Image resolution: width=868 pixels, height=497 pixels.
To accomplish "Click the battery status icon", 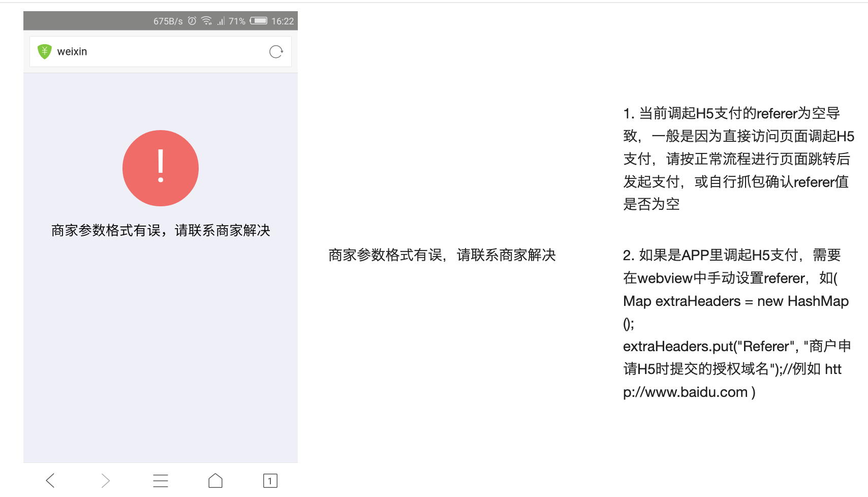I will point(259,21).
